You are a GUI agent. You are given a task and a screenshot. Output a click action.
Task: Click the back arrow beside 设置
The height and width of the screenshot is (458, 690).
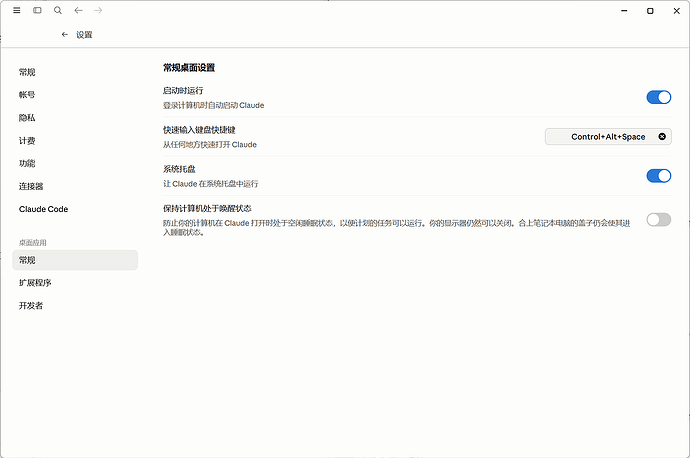65,34
